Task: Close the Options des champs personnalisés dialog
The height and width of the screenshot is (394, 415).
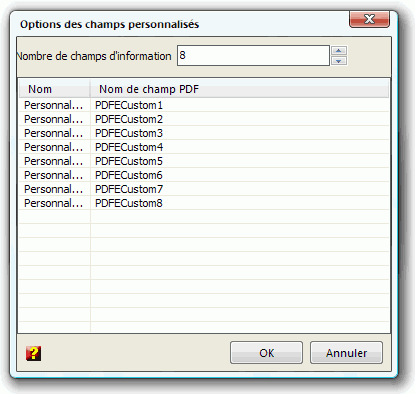Action: tap(369, 19)
